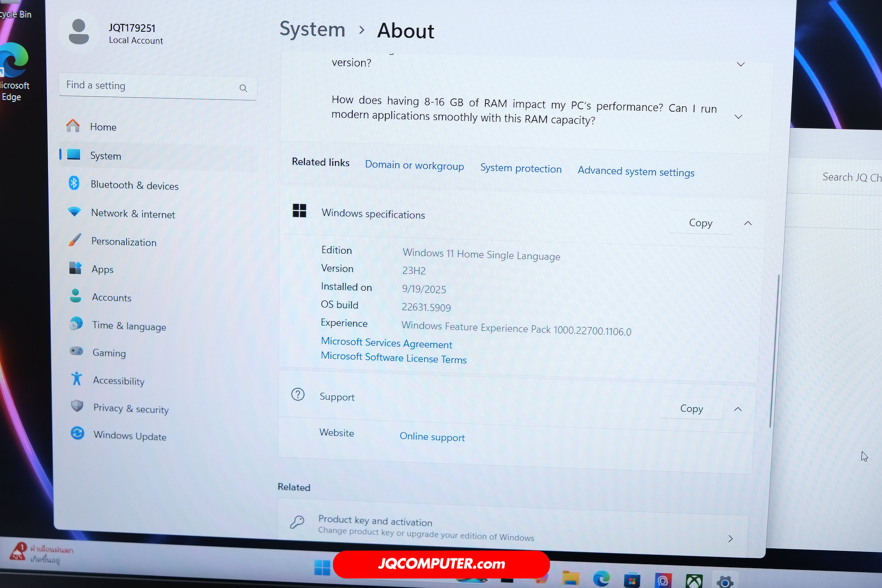Open the Product key and activation chevron
882x588 pixels.
pos(730,539)
